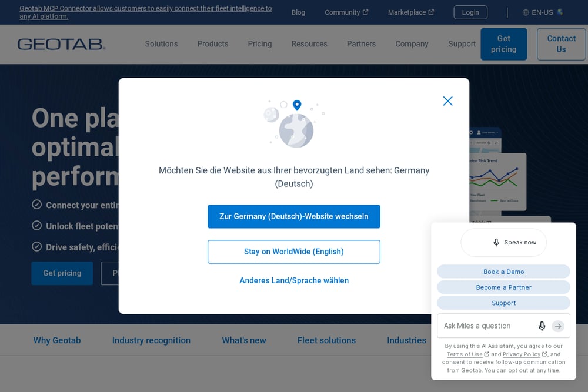Open the Geotab MCP Connector announcement link
The height and width of the screenshot is (392, 588).
[145, 12]
